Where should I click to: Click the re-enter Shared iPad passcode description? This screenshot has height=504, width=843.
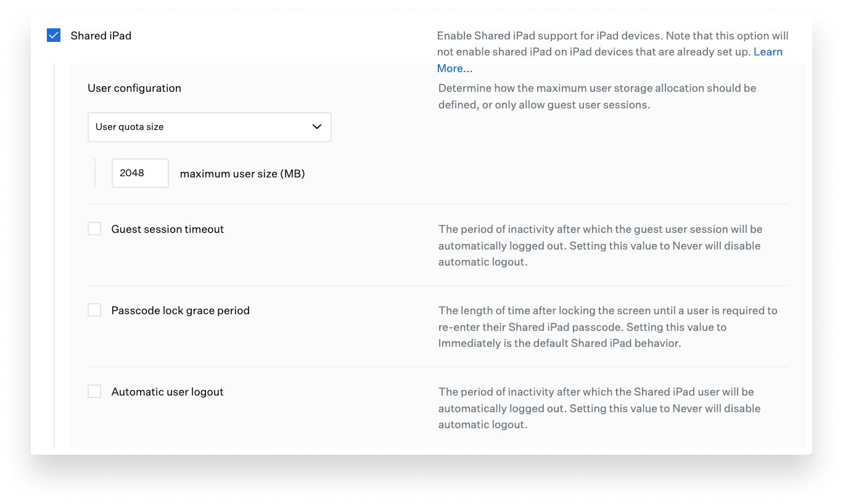click(607, 327)
